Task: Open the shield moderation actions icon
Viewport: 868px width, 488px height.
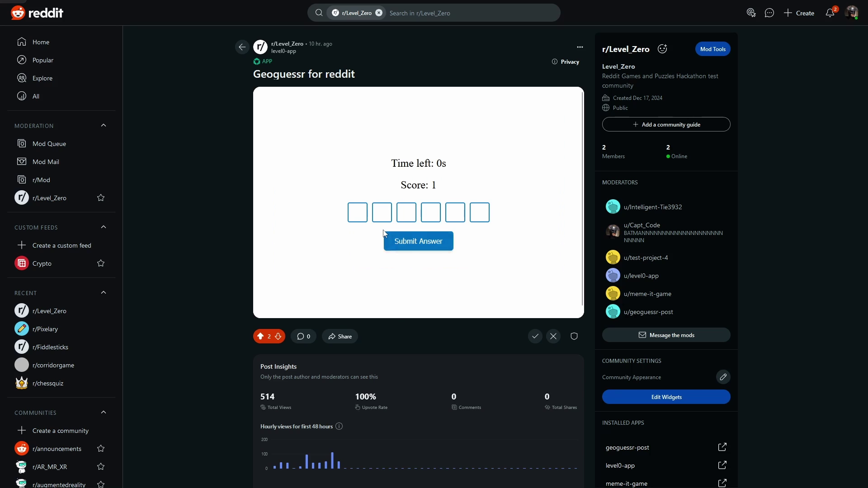Action: tap(574, 336)
